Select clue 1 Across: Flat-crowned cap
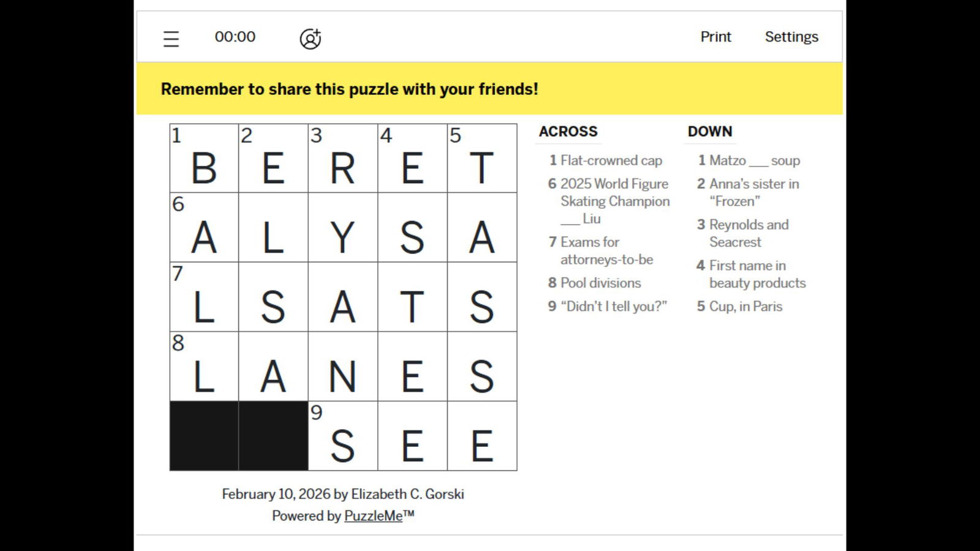980x551 pixels. (611, 160)
